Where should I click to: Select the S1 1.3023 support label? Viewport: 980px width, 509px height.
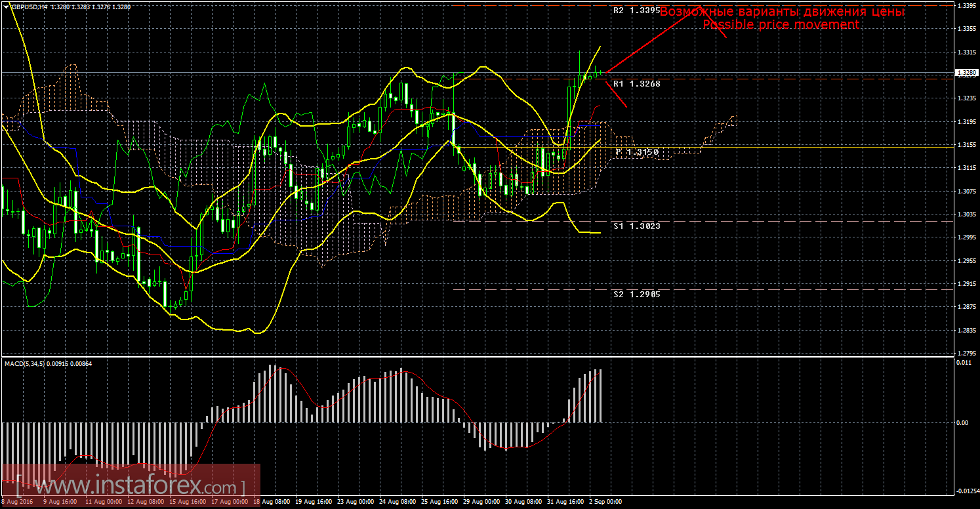click(x=637, y=226)
